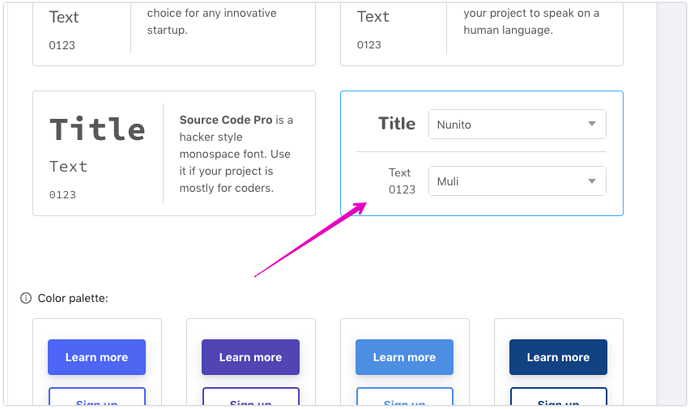690x409 pixels.
Task: Select the font card mentioning human language
Action: pos(481,32)
